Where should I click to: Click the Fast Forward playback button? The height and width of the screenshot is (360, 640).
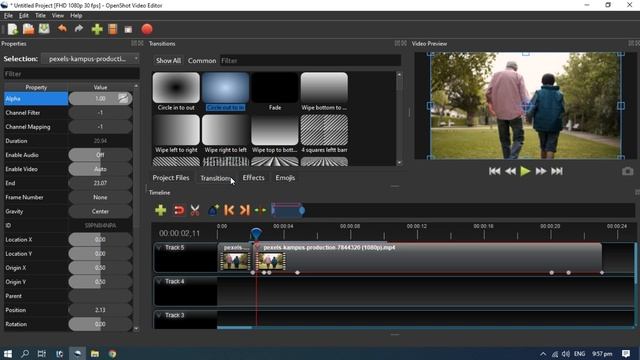[541, 171]
